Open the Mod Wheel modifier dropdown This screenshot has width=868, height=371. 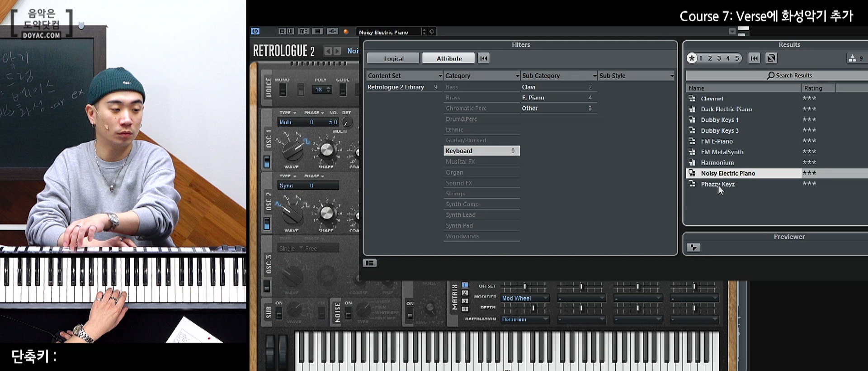click(525, 298)
